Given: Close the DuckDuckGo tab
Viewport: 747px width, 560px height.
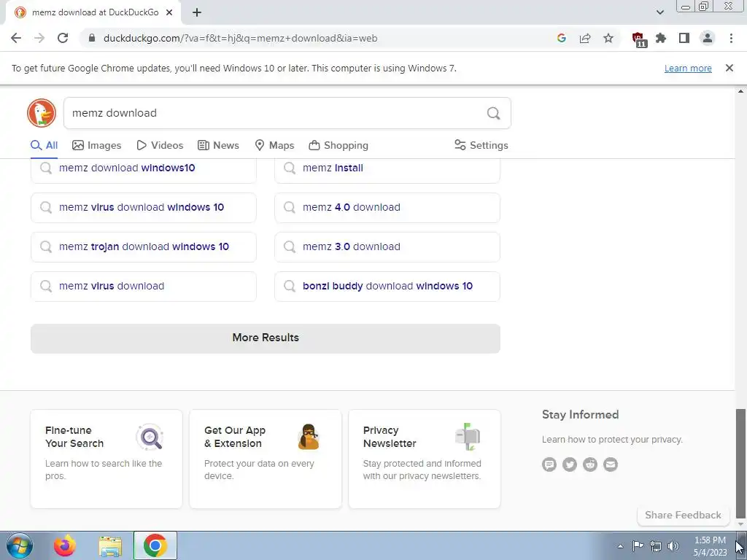Looking at the screenshot, I should click(x=169, y=12).
